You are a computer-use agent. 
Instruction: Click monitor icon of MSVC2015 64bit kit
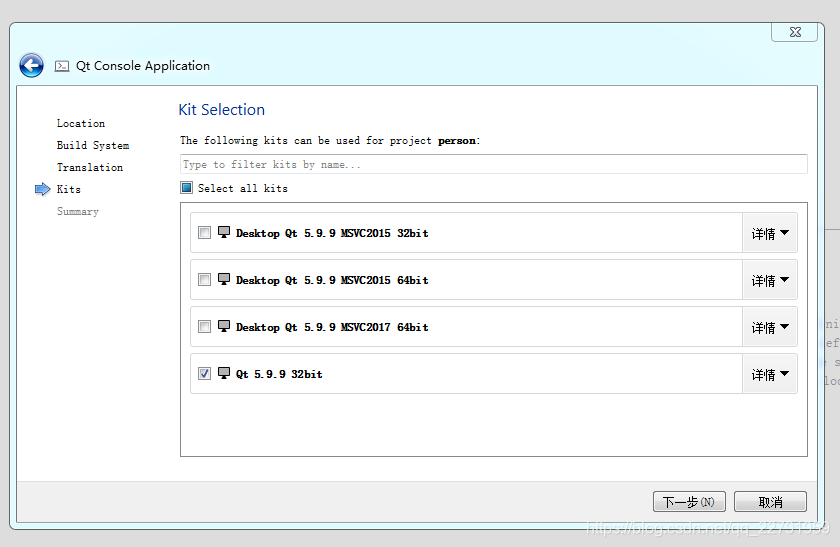pos(224,279)
